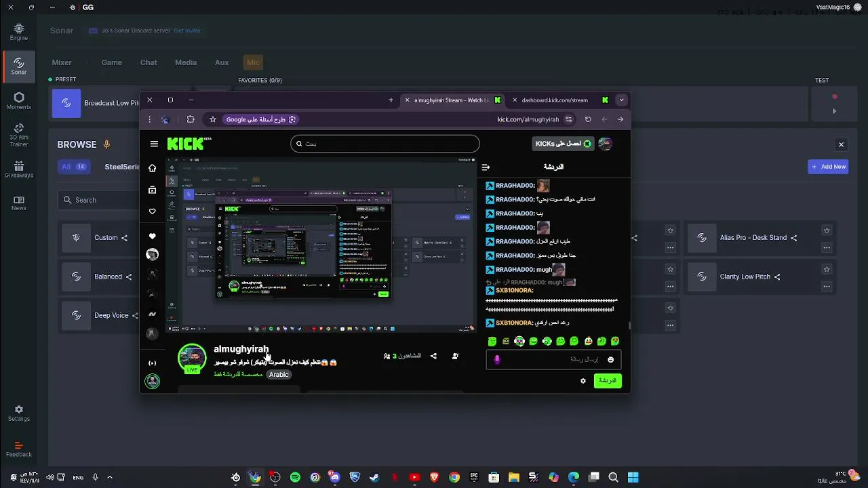Click the green chat send button
This screenshot has height=488, width=868.
(608, 381)
